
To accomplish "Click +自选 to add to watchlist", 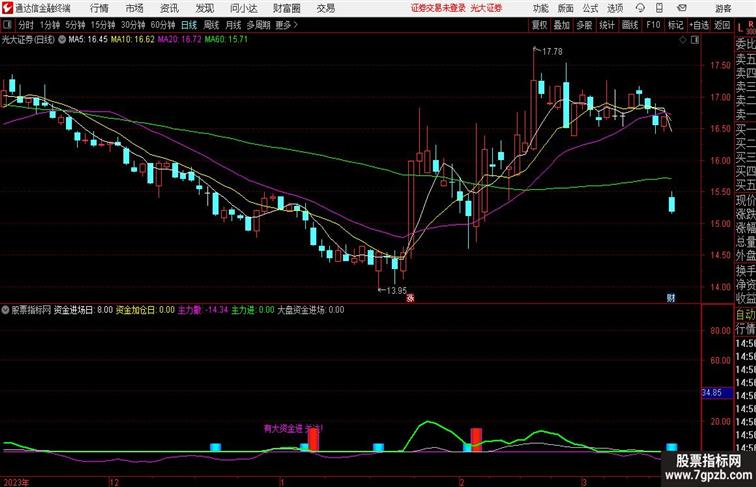I will (x=699, y=25).
